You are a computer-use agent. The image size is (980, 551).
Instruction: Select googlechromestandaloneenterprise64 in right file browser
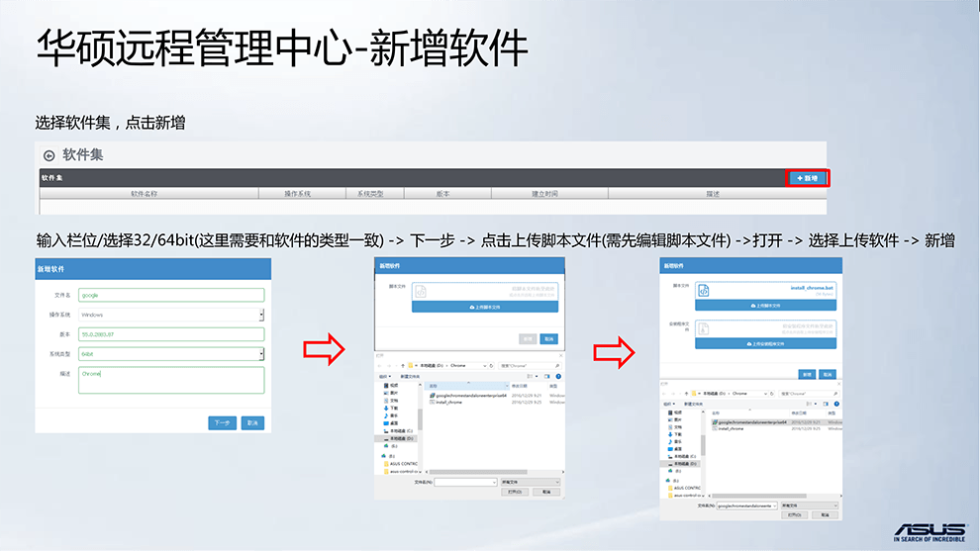click(750, 421)
